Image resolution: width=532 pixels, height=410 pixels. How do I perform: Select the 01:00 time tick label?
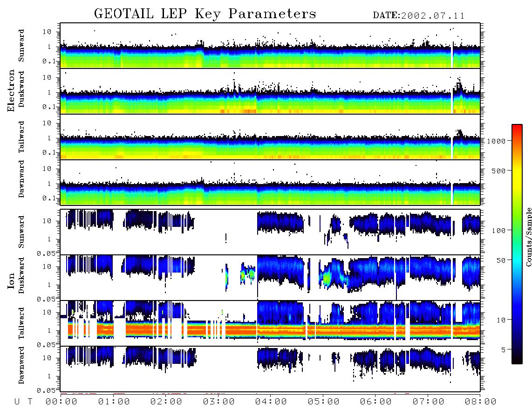pos(114,402)
